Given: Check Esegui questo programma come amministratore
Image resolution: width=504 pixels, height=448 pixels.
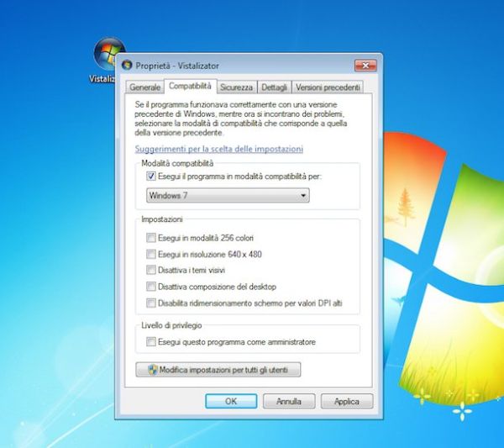Looking at the screenshot, I should (151, 342).
